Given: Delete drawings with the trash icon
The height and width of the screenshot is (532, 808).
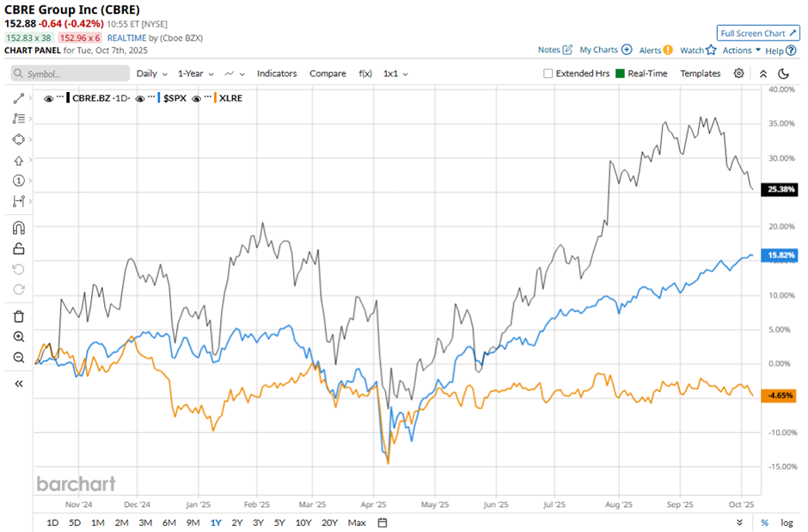Looking at the screenshot, I should coord(19,316).
